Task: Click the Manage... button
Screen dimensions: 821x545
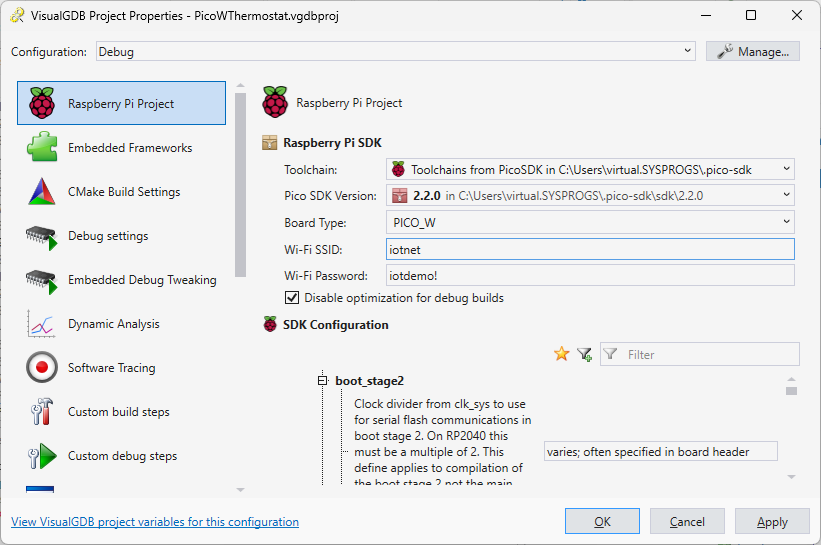Action: click(x=752, y=51)
